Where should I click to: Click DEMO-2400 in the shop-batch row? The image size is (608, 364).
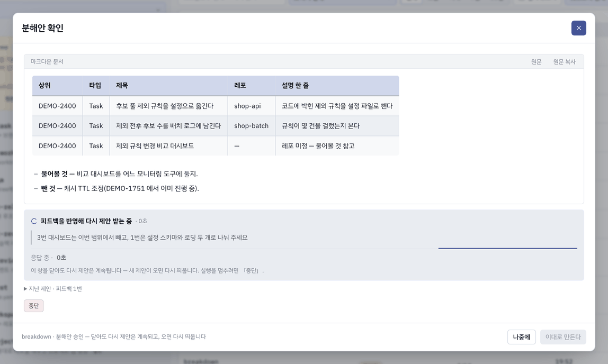pos(57,126)
